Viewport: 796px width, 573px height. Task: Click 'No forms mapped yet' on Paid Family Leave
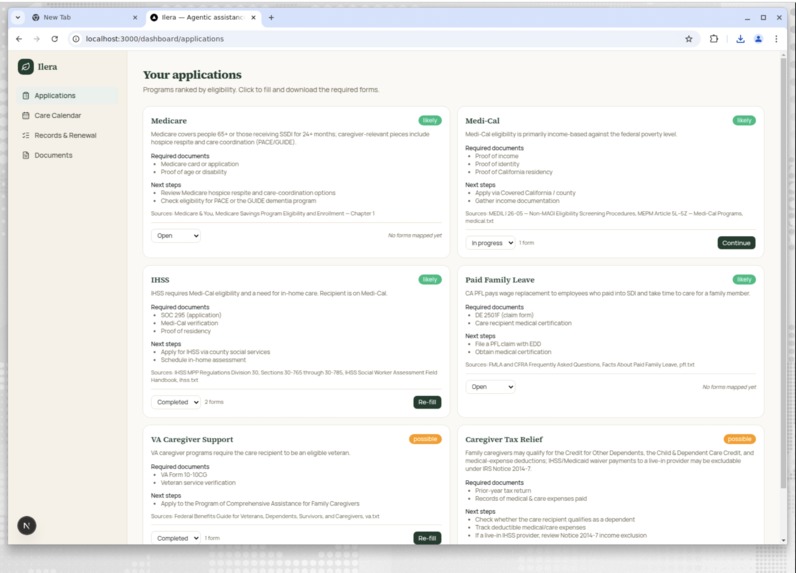[x=729, y=387]
